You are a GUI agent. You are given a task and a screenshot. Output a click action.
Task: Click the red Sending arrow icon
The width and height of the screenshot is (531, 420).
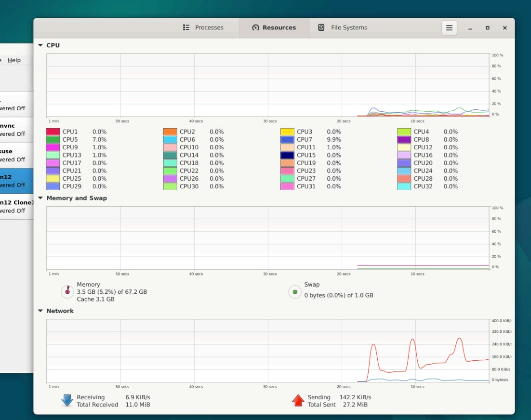298,401
